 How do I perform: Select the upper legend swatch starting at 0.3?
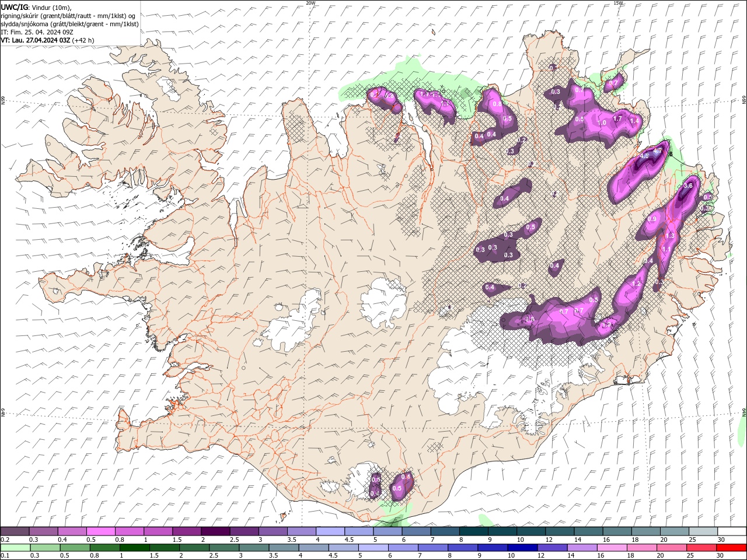coord(43,531)
